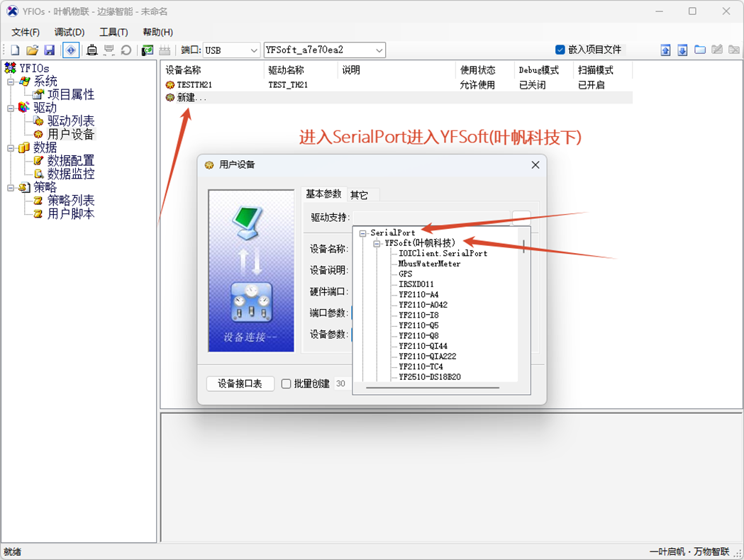Viewport: 744px width, 560px height.
Task: Click the green C# chip toolbar icon
Action: pyautogui.click(x=148, y=50)
